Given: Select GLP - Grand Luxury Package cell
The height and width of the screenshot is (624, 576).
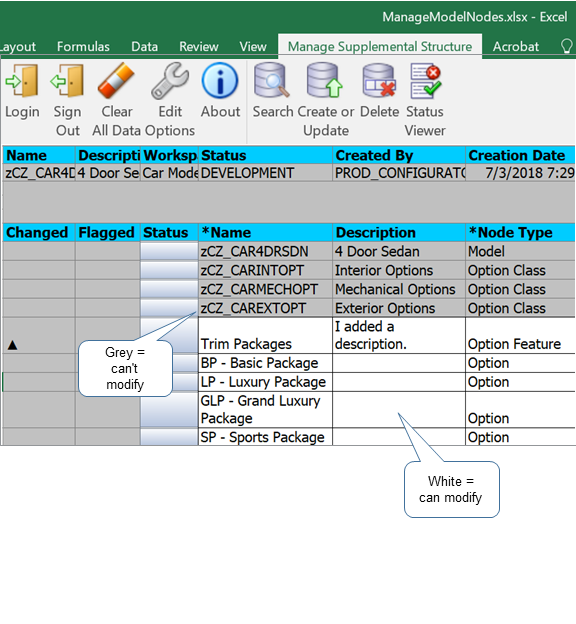Looking at the screenshot, I should coord(266,410).
